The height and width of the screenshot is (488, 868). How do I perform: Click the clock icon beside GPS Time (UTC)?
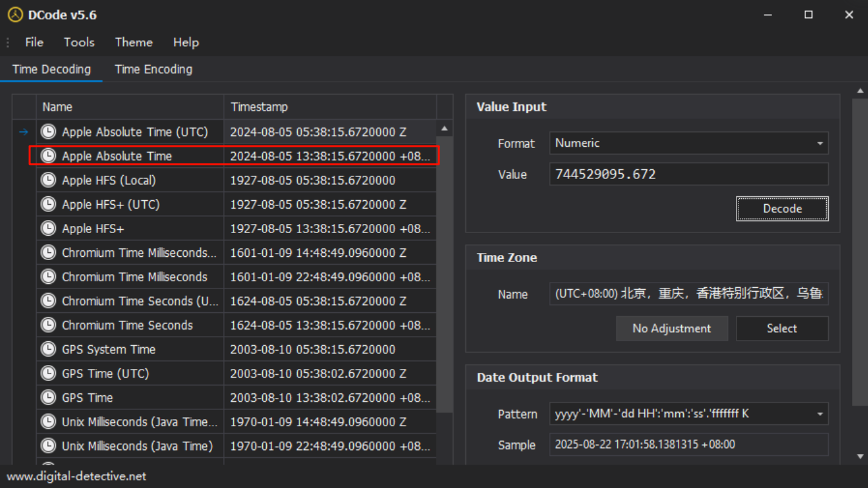(48, 373)
